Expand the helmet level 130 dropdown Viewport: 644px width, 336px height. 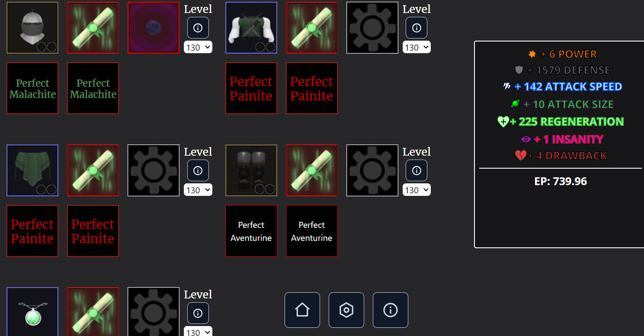pyautogui.click(x=198, y=47)
